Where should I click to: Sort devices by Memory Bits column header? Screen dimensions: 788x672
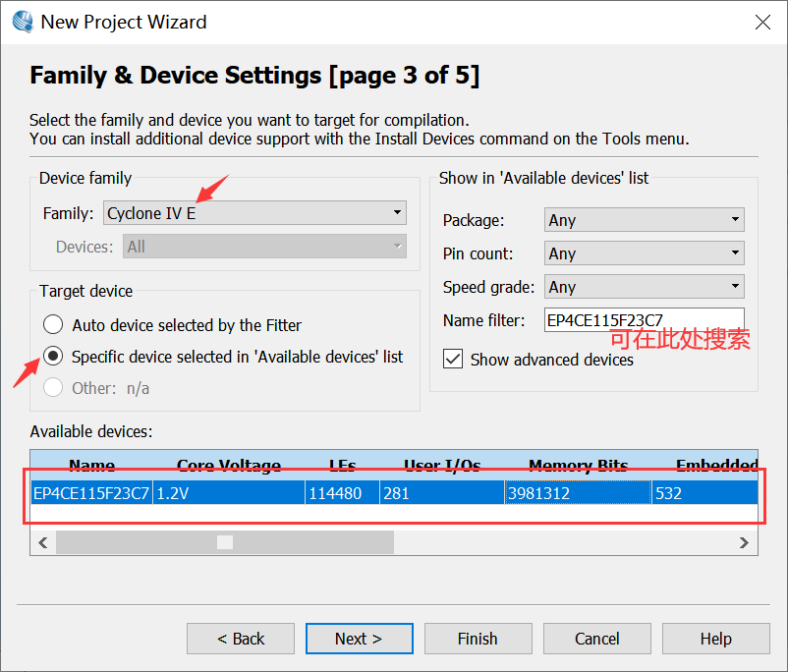[x=578, y=466]
